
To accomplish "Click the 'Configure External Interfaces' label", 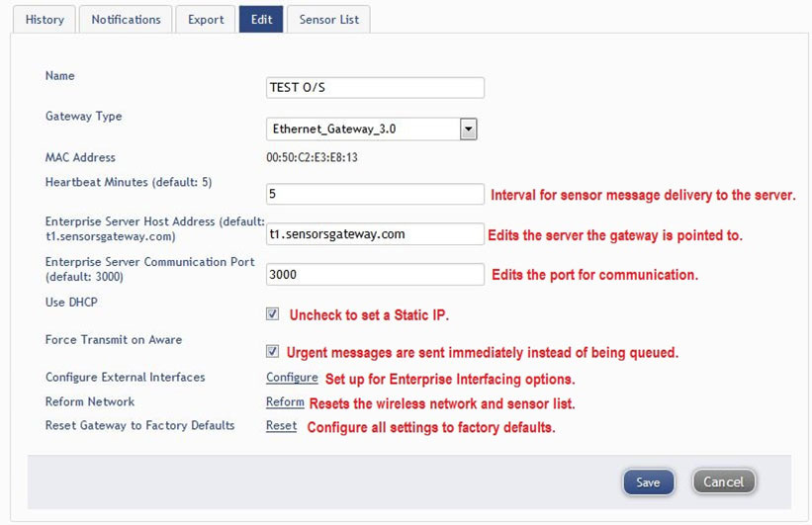I will [126, 378].
